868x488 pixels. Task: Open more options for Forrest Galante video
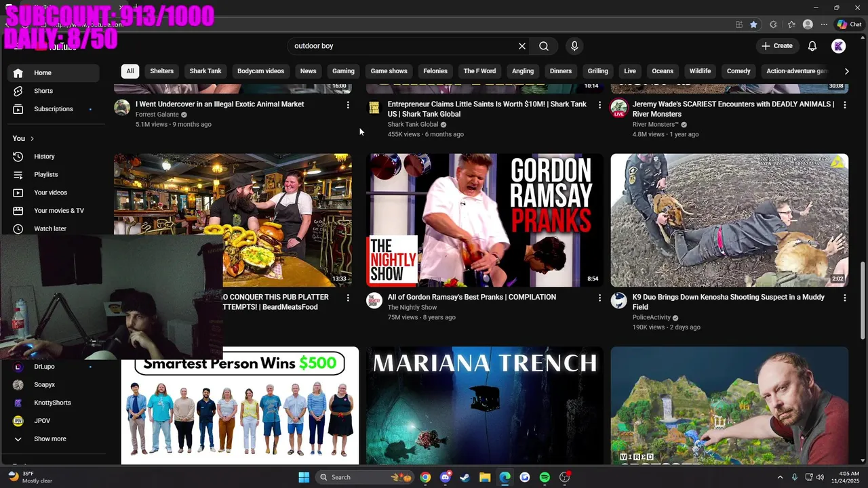(x=348, y=105)
